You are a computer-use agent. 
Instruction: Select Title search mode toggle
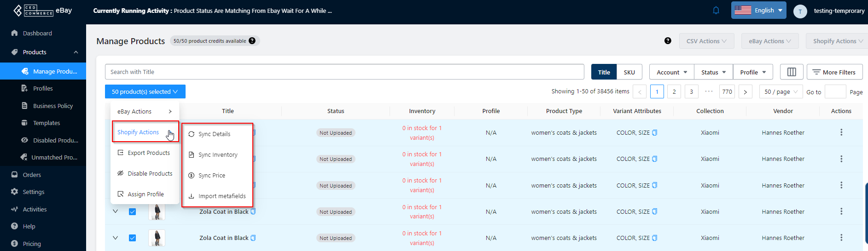pos(604,72)
